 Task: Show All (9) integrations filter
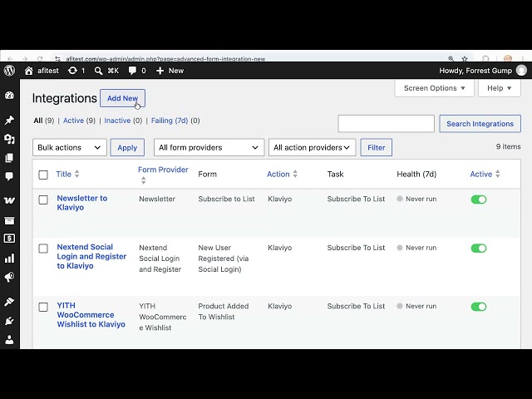pos(44,121)
